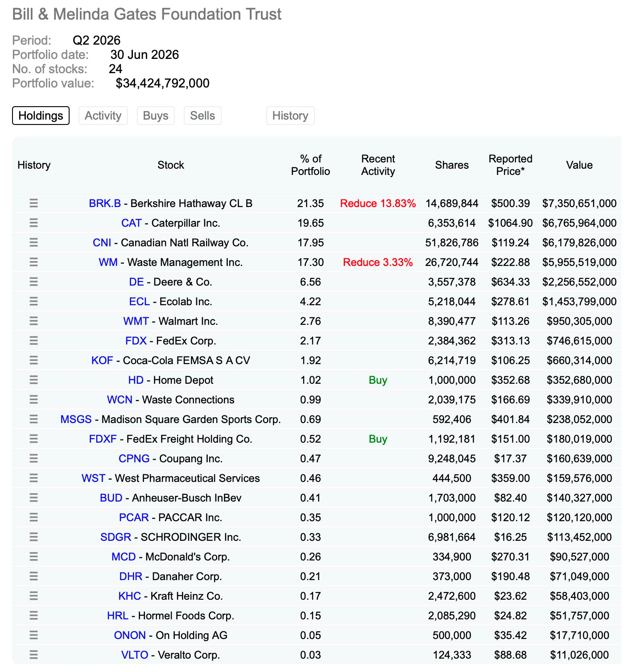Follow the FDX ticker link
This screenshot has width=628, height=672.
tap(136, 341)
